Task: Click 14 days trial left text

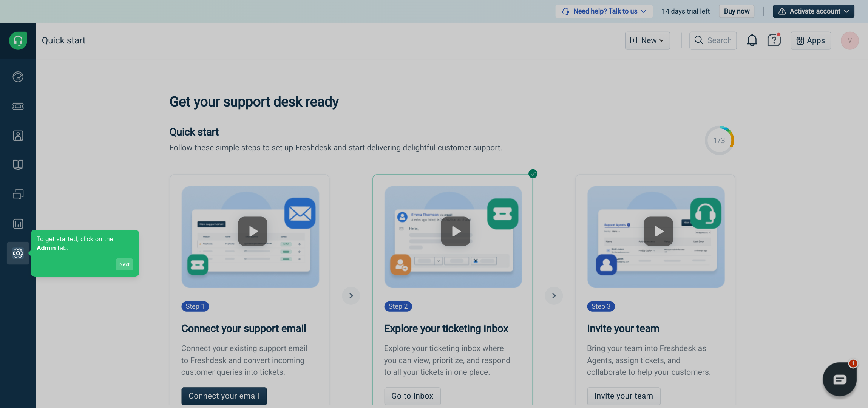Action: [686, 11]
